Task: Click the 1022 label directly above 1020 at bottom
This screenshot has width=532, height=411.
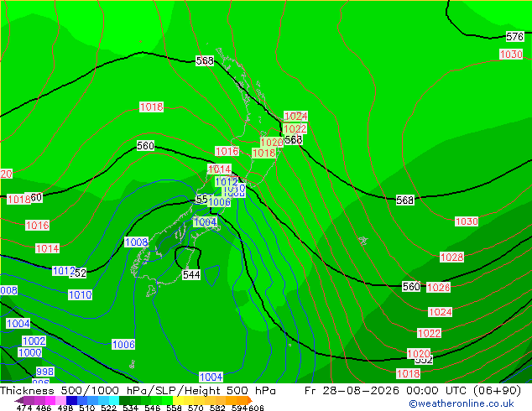Action: (x=429, y=333)
